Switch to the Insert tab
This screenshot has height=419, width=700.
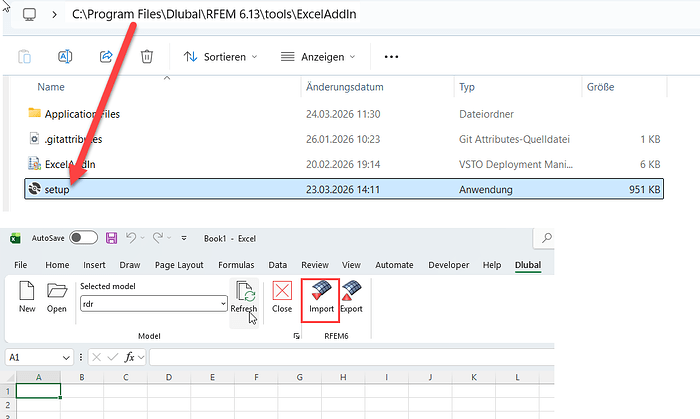(94, 265)
